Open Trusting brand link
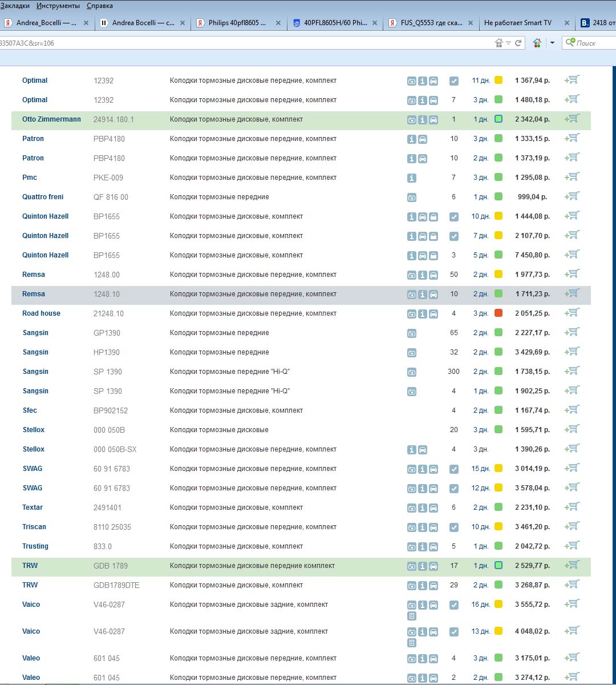Screen dimensions: 616x685 [x=35, y=546]
